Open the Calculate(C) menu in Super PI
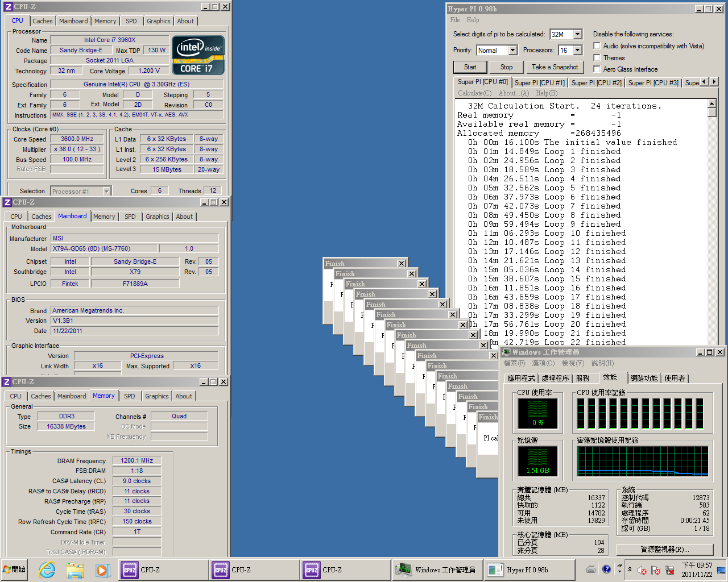The width and height of the screenshot is (728, 582). point(474,93)
